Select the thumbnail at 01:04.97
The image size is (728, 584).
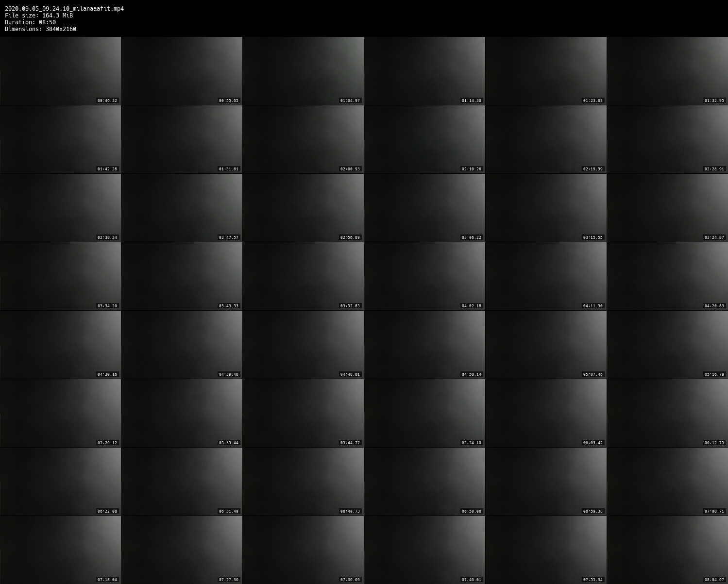[303, 71]
